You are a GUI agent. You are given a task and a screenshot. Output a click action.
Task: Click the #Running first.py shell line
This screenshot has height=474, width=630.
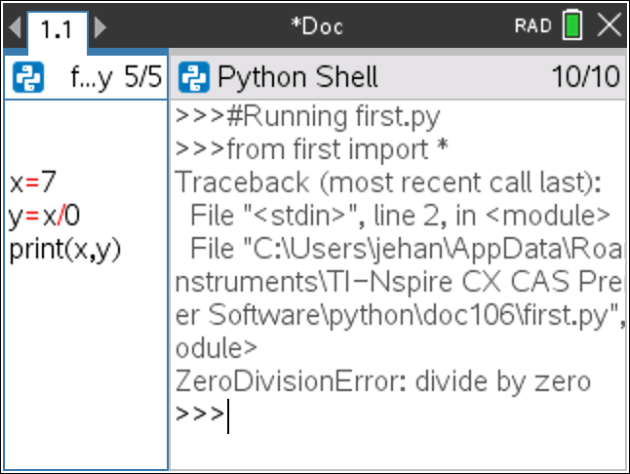pos(308,117)
